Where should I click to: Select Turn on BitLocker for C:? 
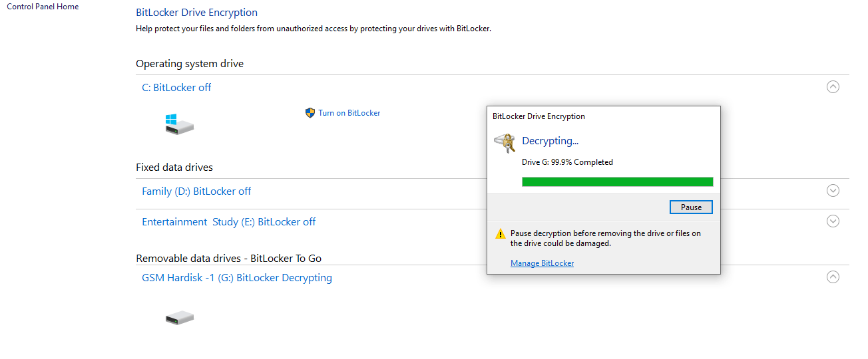click(x=349, y=113)
